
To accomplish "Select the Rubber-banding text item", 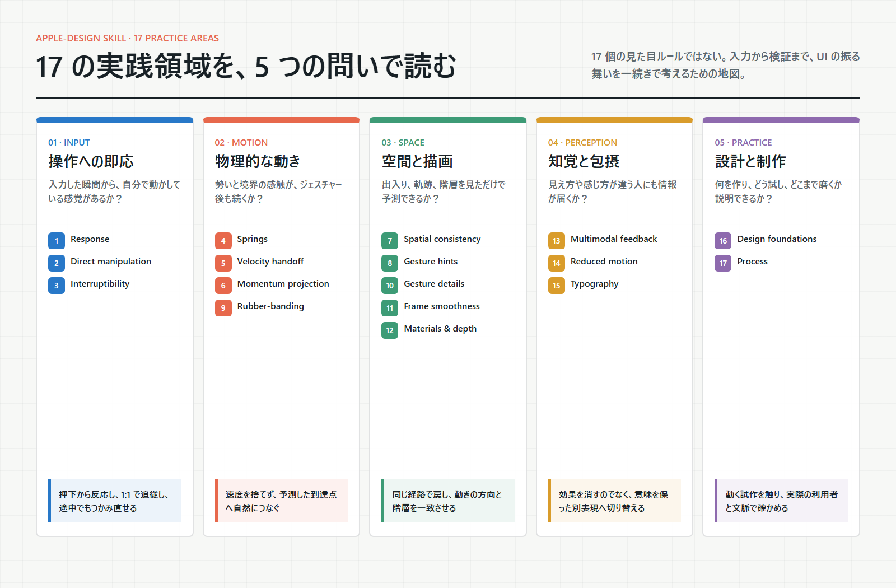I will coord(270,306).
